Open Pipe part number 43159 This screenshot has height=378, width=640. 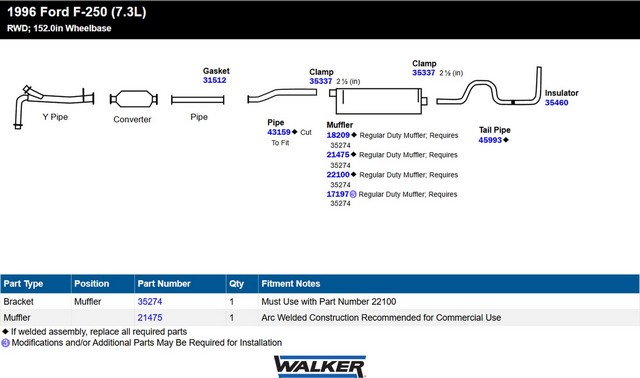click(x=279, y=132)
